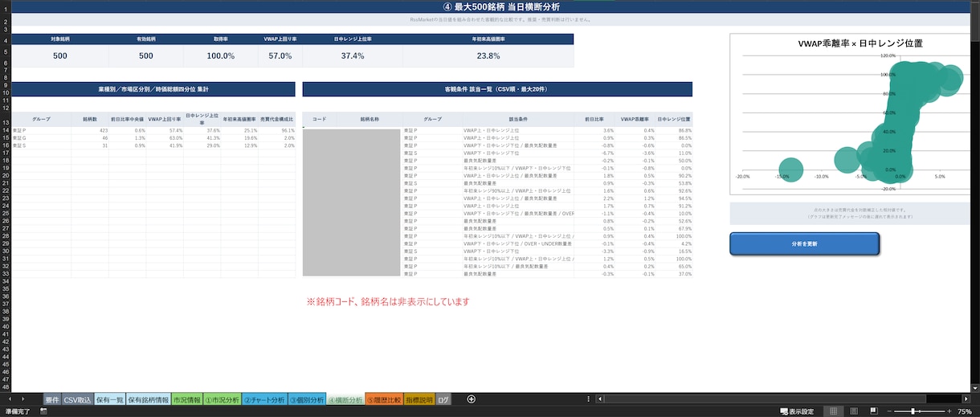
Task: Click the macro recording icon in status bar
Action: tap(43, 411)
